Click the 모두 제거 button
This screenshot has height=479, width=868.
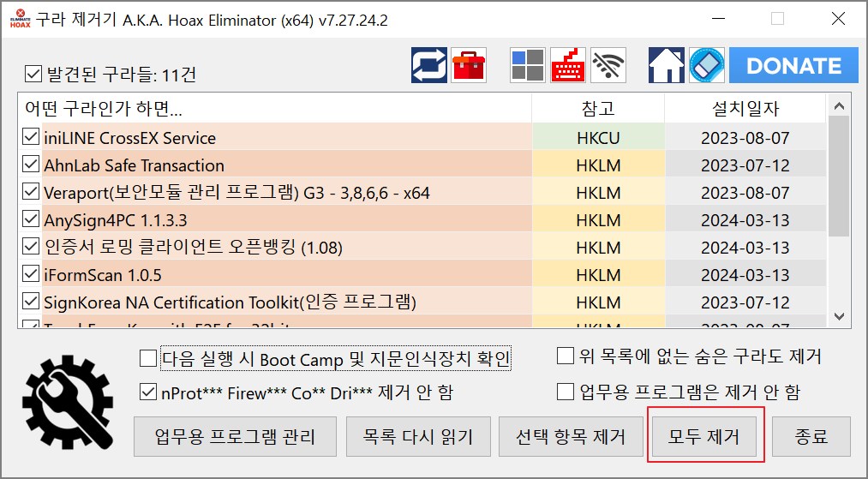(704, 436)
